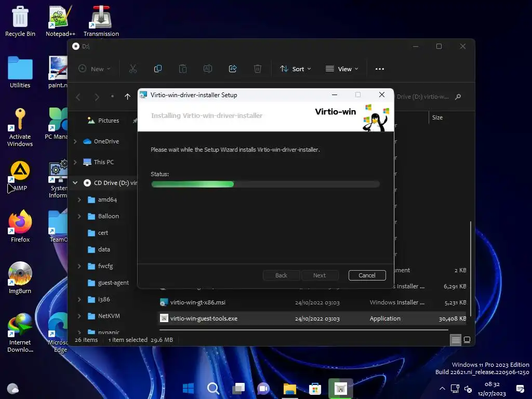Click the Paste icon in Explorer toolbar
The width and height of the screenshot is (532, 399).
click(x=183, y=69)
